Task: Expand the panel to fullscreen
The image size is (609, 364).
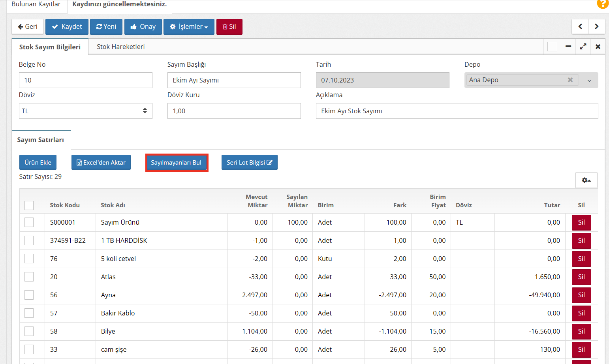Action: 583,47
